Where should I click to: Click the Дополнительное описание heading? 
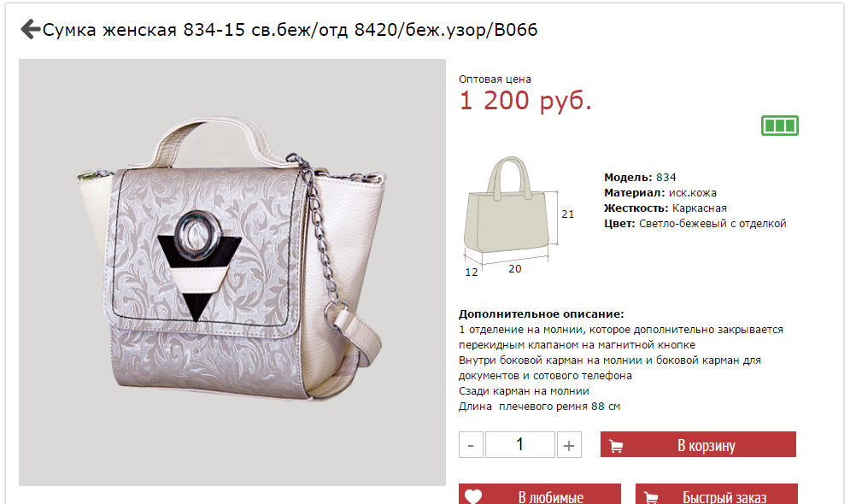[x=541, y=314]
